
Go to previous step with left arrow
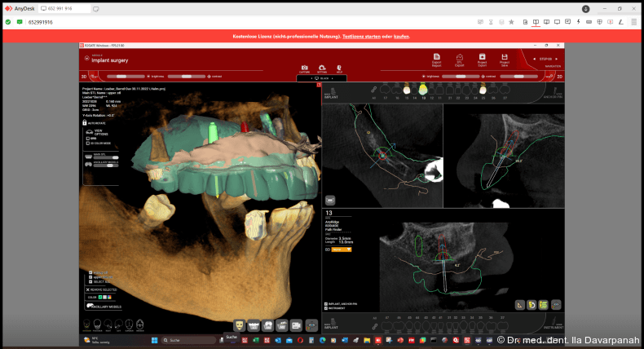click(x=534, y=59)
